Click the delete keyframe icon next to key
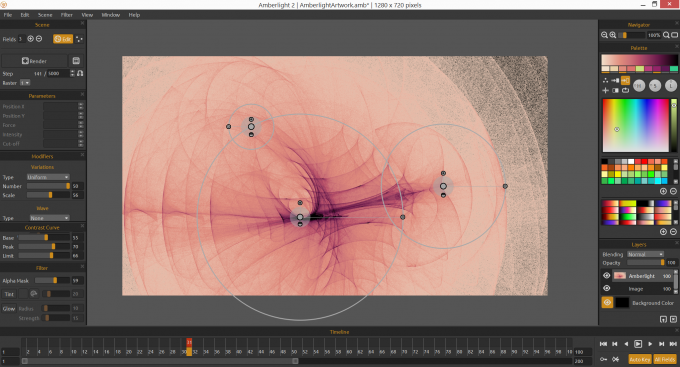Image resolution: width=680 pixels, height=367 pixels. [616, 359]
